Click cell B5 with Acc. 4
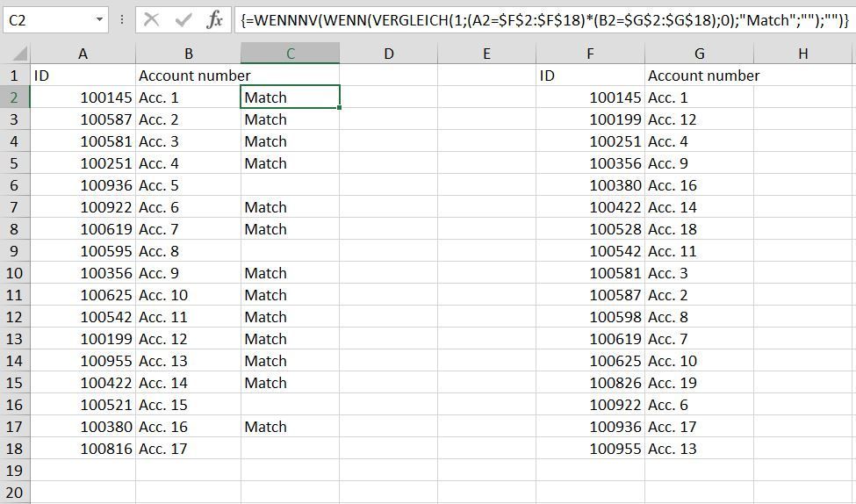The height and width of the screenshot is (504, 856). point(189,163)
